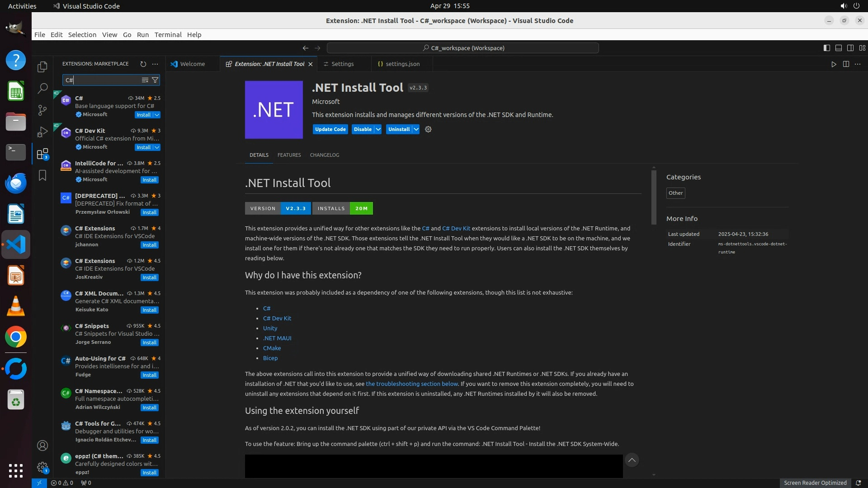
Task: Click the Bookmarks icon in activity bar
Action: [x=42, y=175]
